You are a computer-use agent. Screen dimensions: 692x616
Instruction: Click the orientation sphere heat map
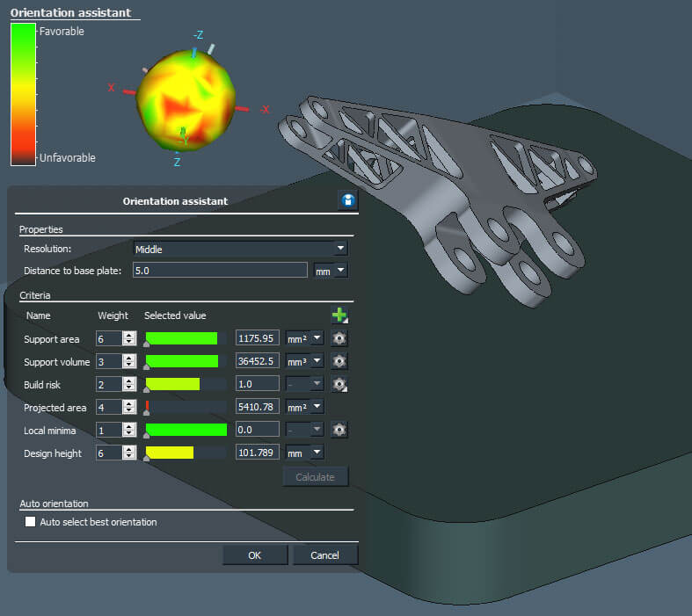(x=186, y=100)
